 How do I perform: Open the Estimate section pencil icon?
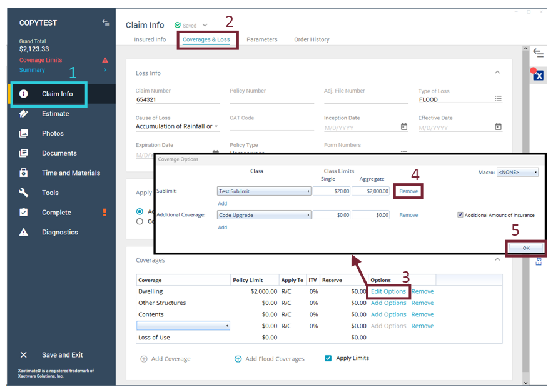click(x=24, y=114)
